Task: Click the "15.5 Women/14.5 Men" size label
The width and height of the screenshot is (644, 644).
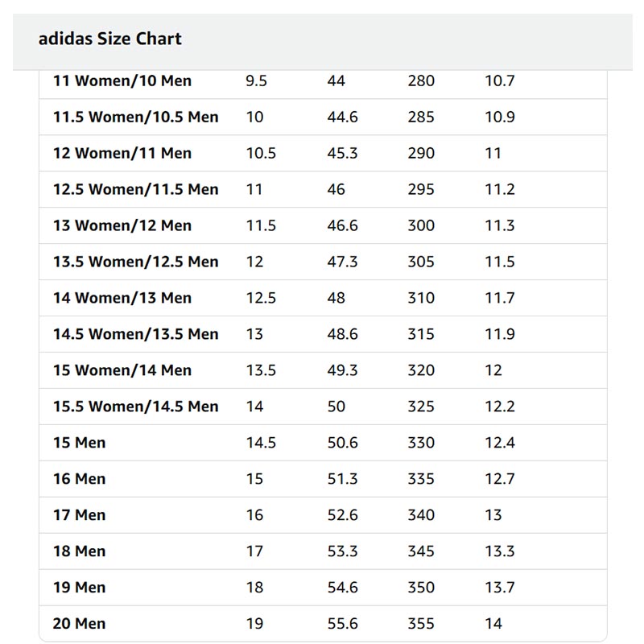Action: click(135, 407)
